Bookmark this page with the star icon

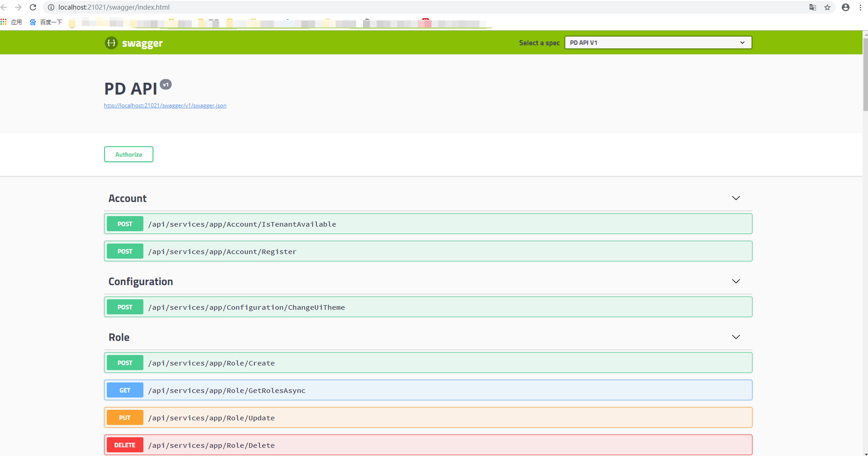[x=827, y=7]
